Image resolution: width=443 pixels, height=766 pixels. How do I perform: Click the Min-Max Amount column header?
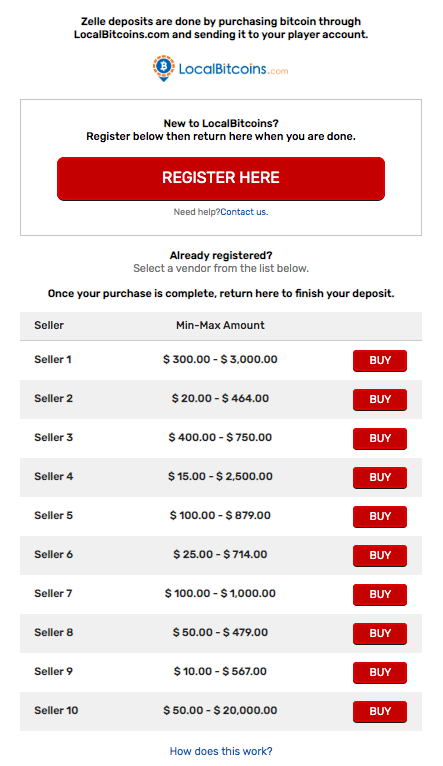220,325
